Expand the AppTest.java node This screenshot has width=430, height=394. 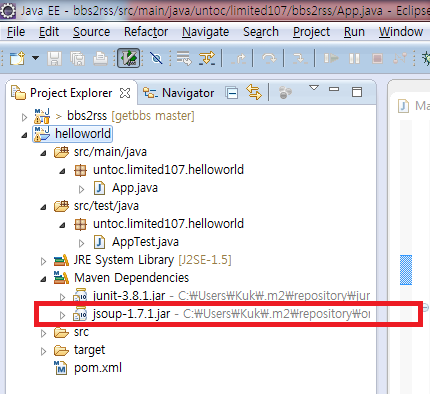(x=81, y=244)
